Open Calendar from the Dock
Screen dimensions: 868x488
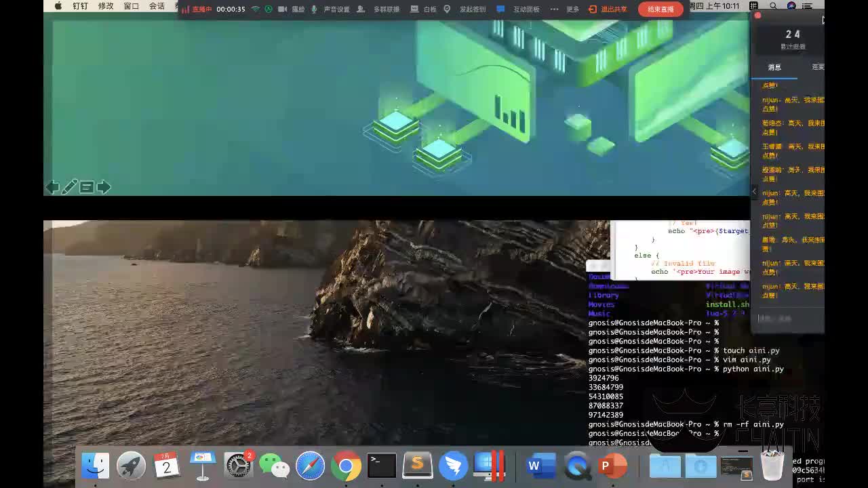pos(167,466)
